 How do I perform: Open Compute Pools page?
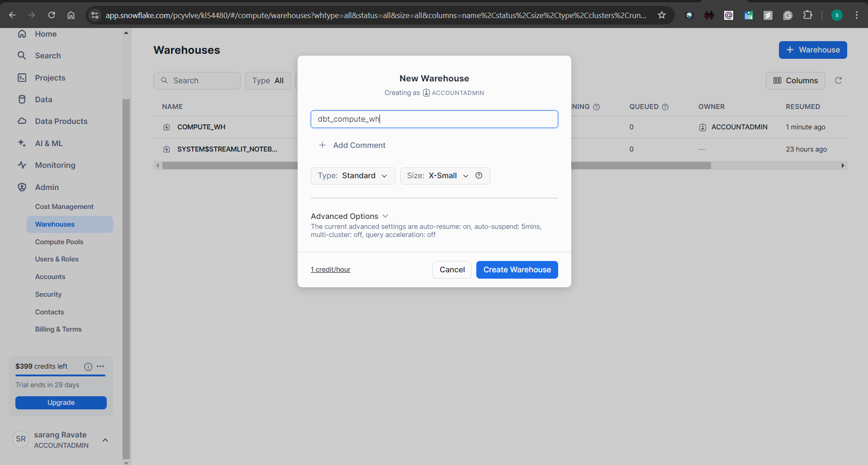pos(59,242)
